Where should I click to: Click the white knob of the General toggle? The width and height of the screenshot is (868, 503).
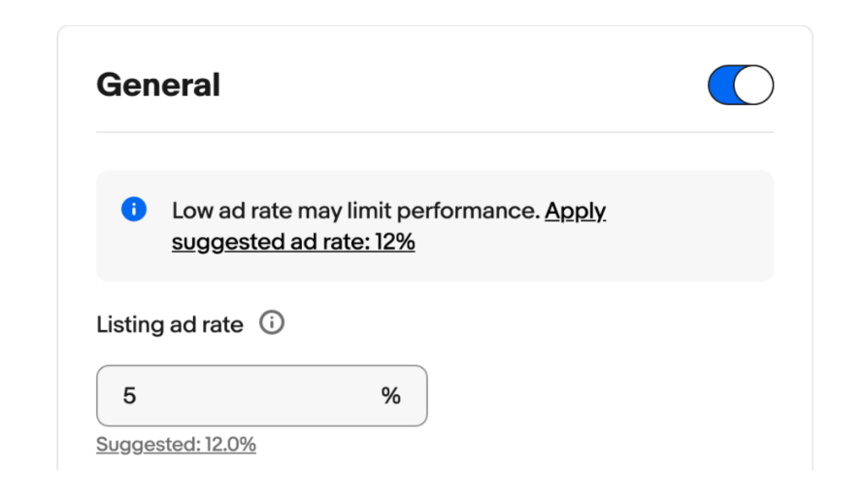[753, 85]
